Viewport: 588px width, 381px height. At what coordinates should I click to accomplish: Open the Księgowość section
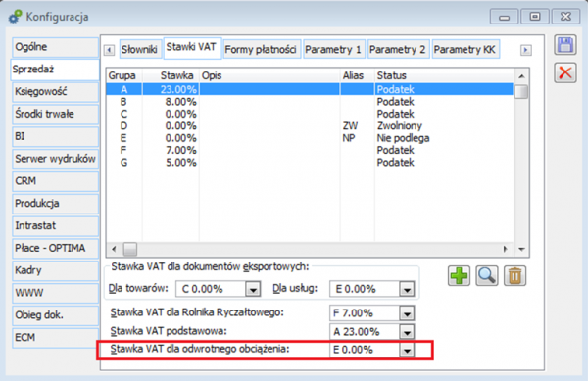click(x=55, y=92)
